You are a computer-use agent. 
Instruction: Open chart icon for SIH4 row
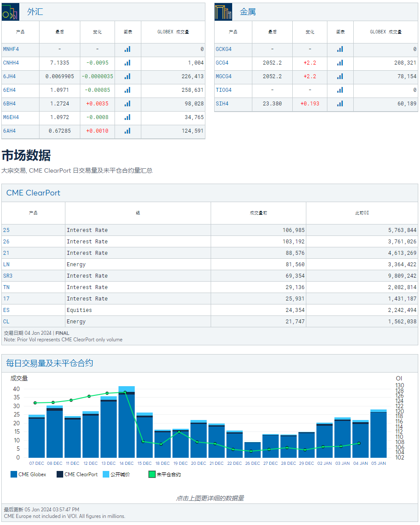pos(340,104)
